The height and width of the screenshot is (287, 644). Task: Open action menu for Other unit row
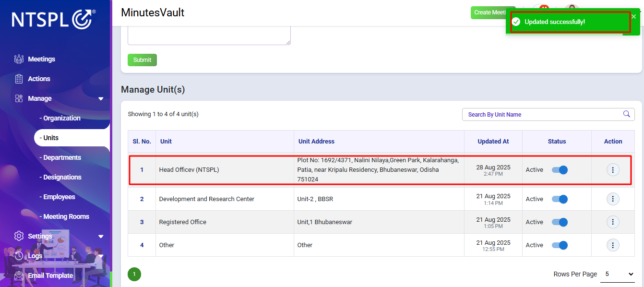point(613,245)
